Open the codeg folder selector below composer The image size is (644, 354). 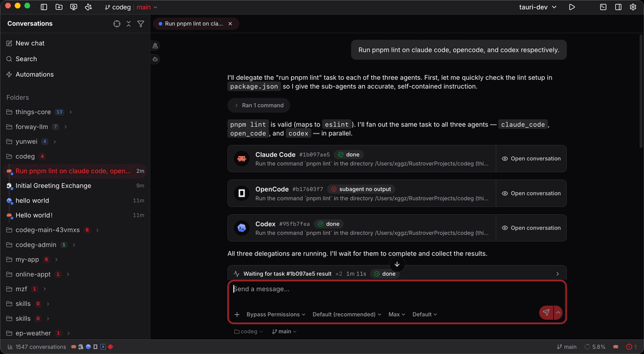click(x=249, y=331)
